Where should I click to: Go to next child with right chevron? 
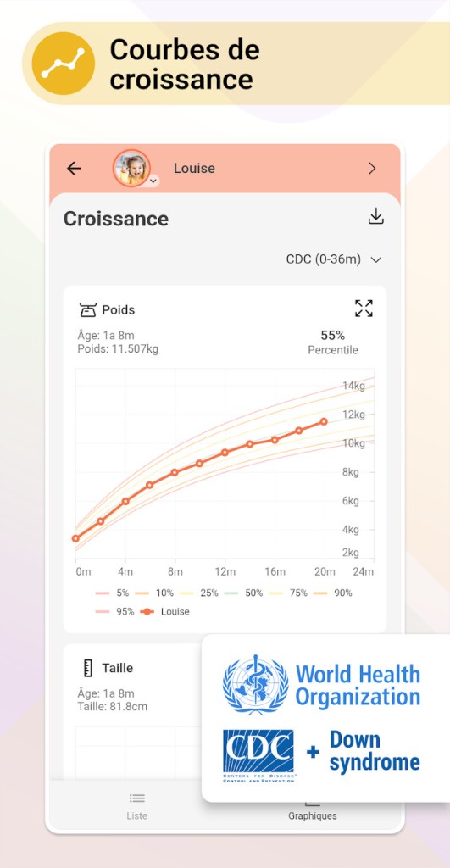click(x=372, y=169)
